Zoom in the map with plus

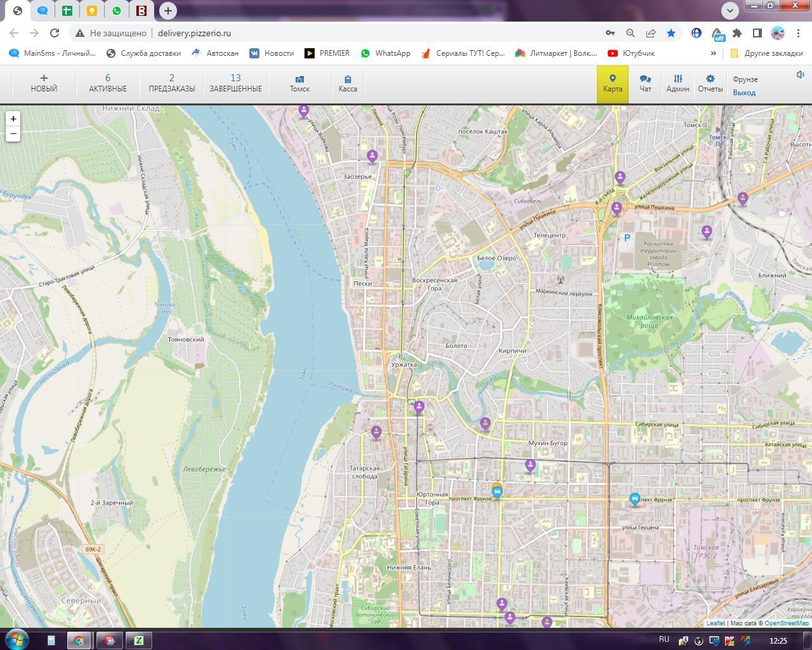tap(13, 119)
